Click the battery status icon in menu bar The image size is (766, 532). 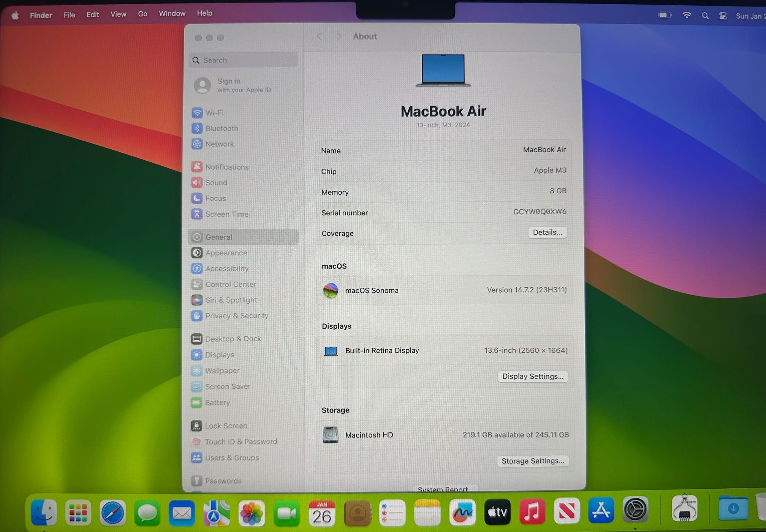click(665, 15)
